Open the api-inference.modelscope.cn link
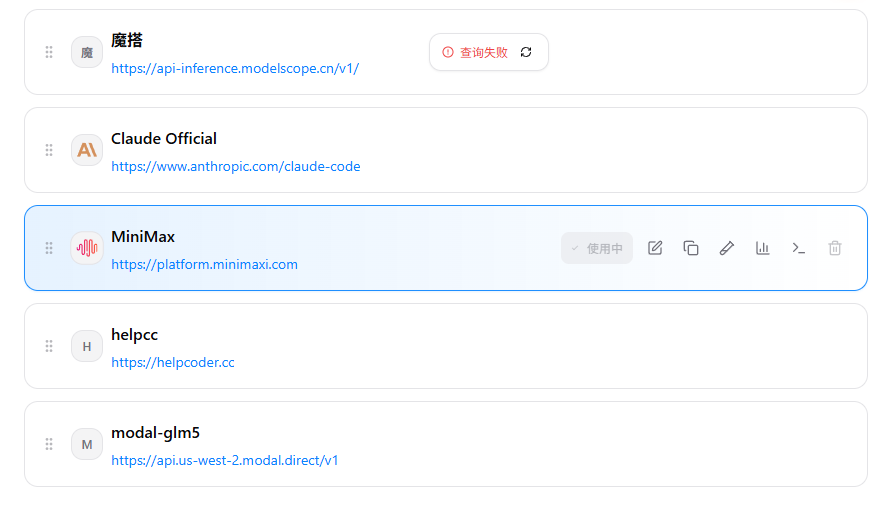This screenshot has height=513, width=882. [235, 69]
